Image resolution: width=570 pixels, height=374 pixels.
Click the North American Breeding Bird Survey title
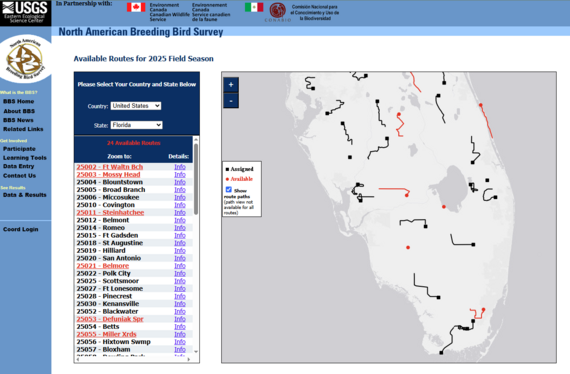pyautogui.click(x=141, y=32)
